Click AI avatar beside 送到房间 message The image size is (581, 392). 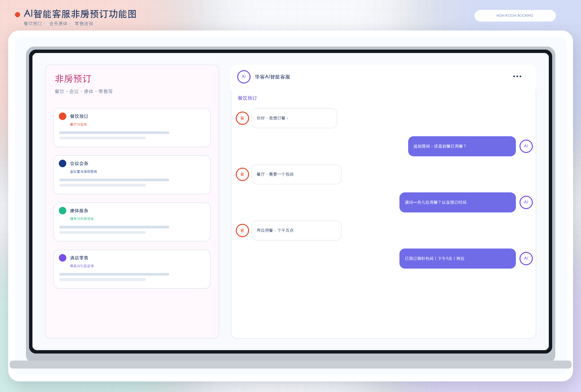526,146
